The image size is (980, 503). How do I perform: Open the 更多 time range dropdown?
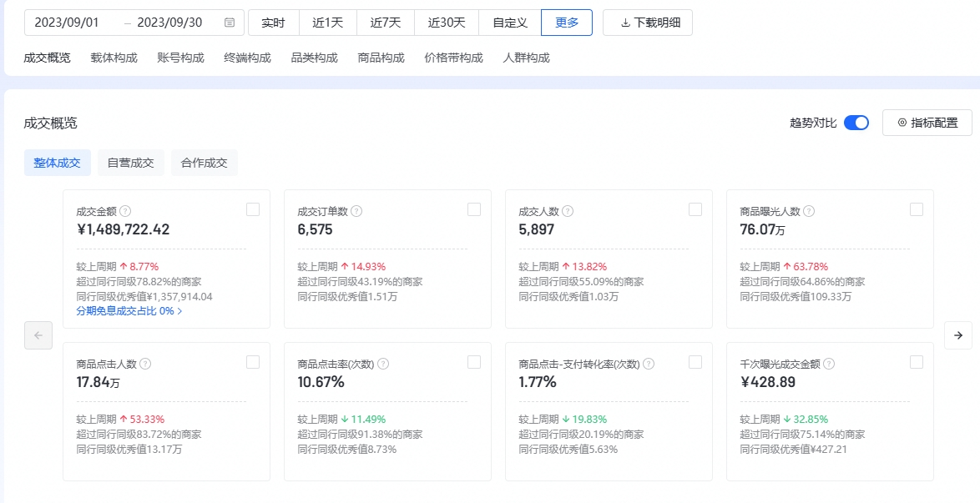pos(567,23)
